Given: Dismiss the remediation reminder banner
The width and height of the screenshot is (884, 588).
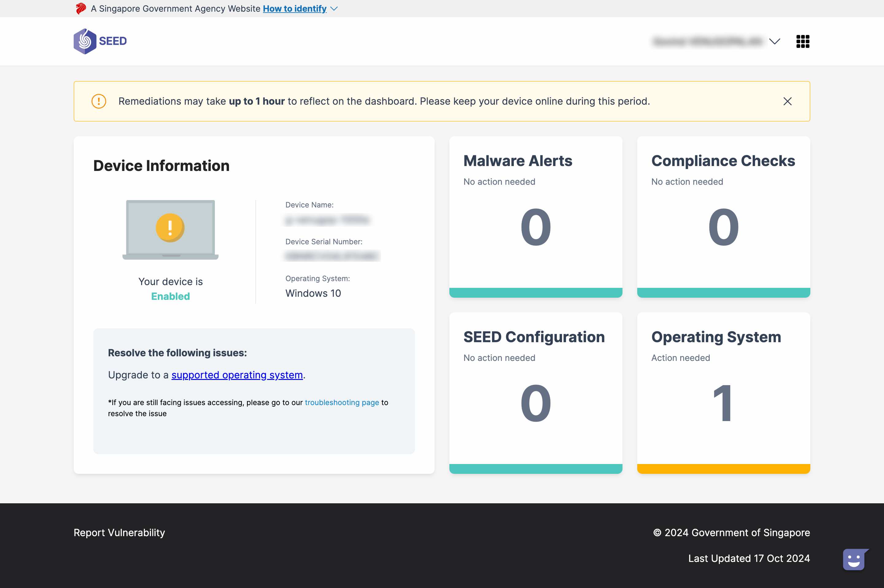Looking at the screenshot, I should pos(787,101).
